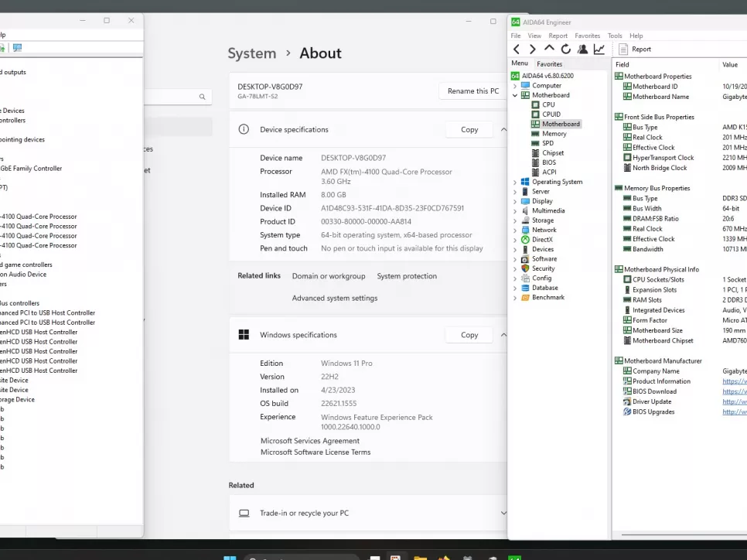Collapse Device specifications section chevron
This screenshot has width=747, height=560.
coord(503,130)
